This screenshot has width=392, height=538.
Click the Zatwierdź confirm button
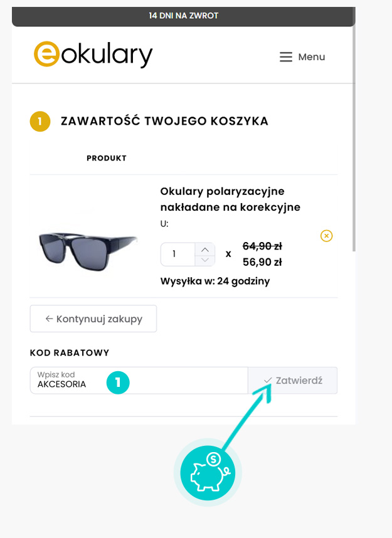292,380
